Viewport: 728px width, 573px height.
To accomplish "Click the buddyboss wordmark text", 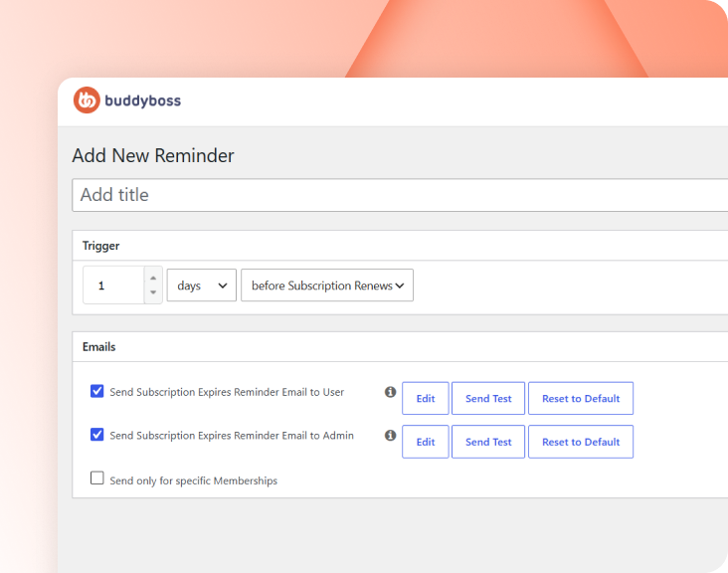I will (142, 100).
